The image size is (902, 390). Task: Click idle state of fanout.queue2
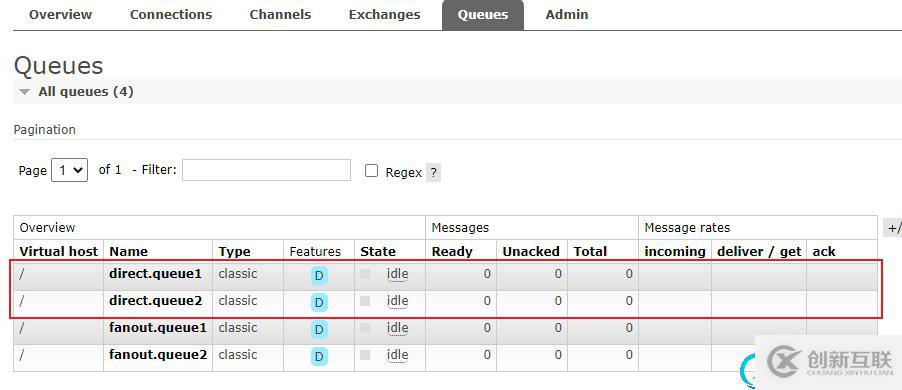(x=398, y=355)
